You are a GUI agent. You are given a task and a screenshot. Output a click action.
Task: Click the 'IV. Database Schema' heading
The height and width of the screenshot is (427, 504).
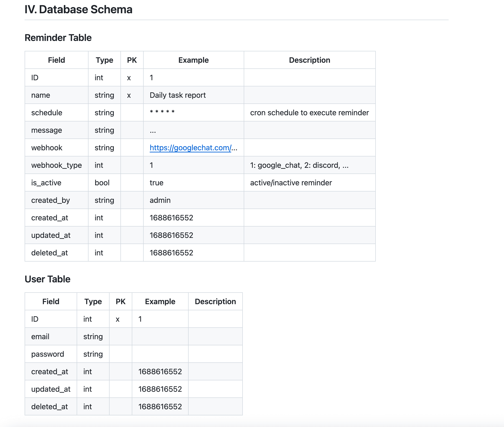pos(78,9)
